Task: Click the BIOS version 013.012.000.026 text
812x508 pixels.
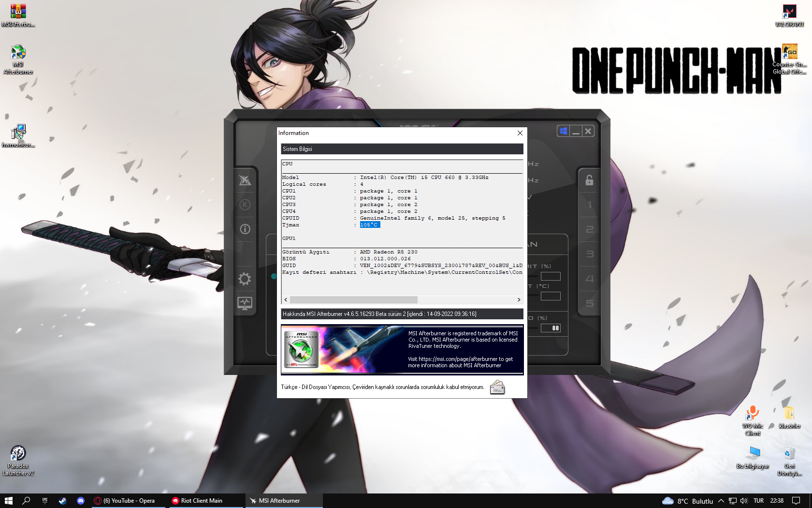Action: click(x=385, y=259)
